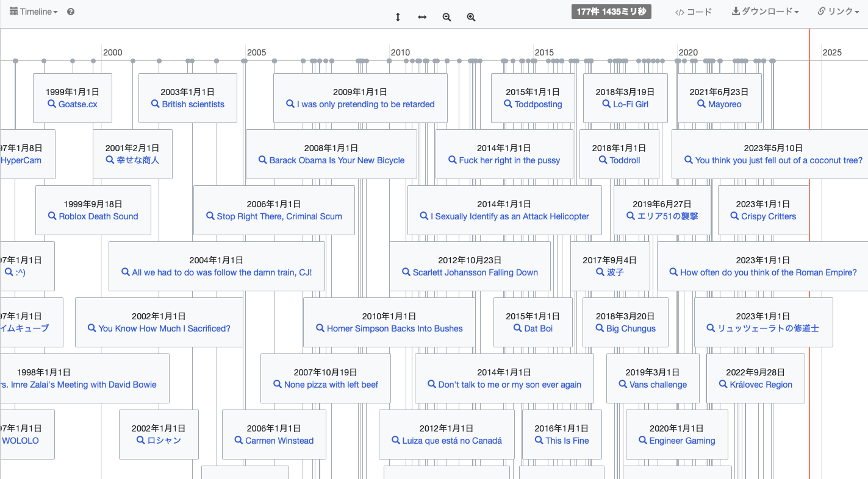
Task: Click the 2005 year axis label
Action: (x=256, y=52)
